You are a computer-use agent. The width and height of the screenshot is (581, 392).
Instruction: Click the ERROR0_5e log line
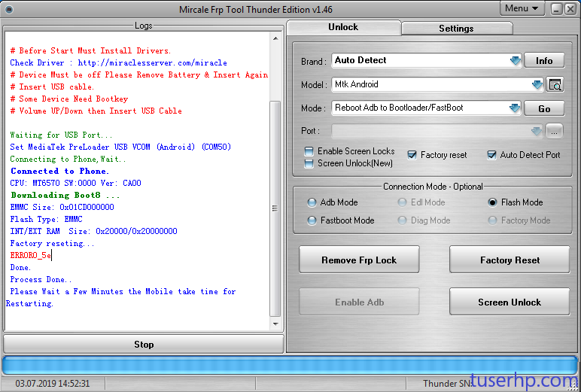pyautogui.click(x=30, y=255)
